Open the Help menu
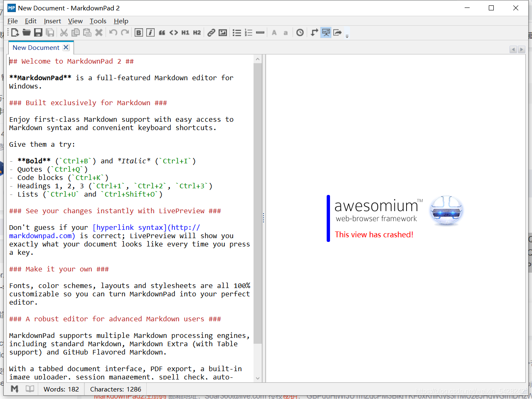 (121, 21)
